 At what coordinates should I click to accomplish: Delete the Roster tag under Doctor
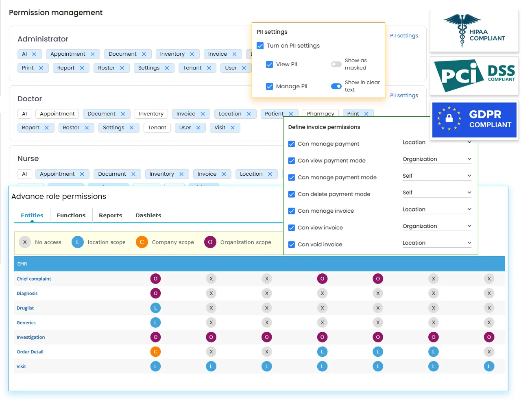click(87, 128)
